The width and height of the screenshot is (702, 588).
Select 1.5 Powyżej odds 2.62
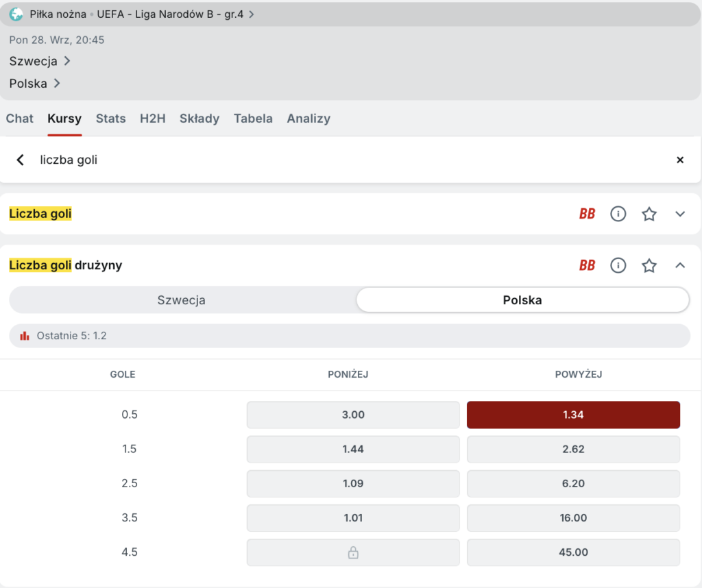[x=574, y=450]
